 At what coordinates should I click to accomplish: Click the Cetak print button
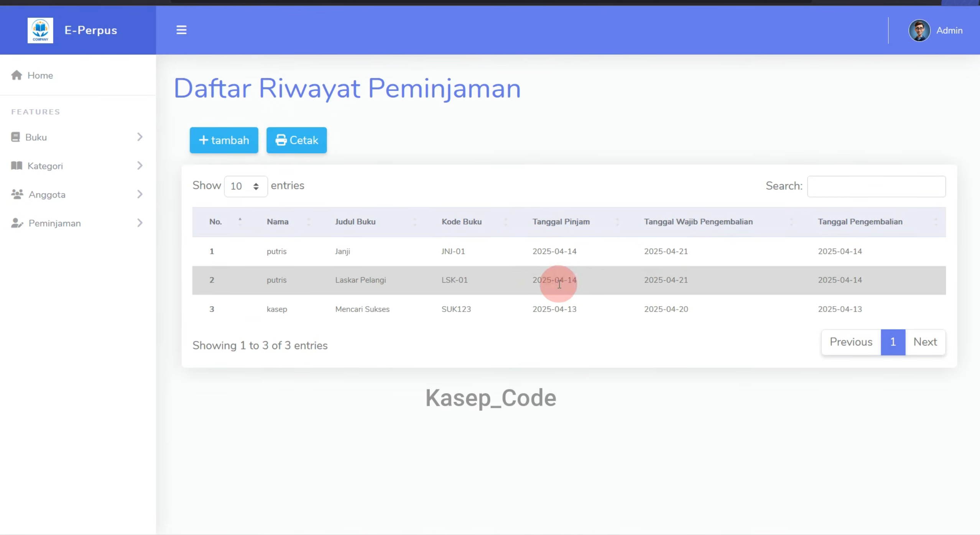coord(297,140)
